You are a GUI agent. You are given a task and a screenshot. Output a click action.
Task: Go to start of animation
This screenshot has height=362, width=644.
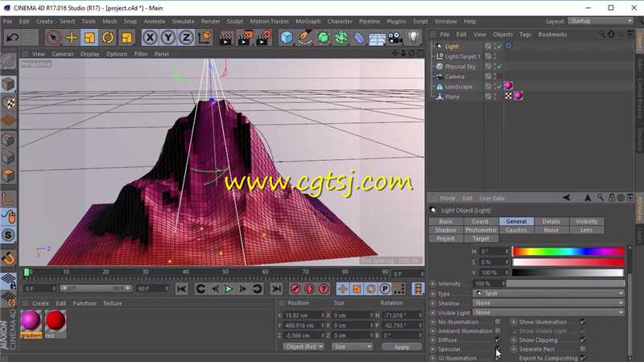181,289
